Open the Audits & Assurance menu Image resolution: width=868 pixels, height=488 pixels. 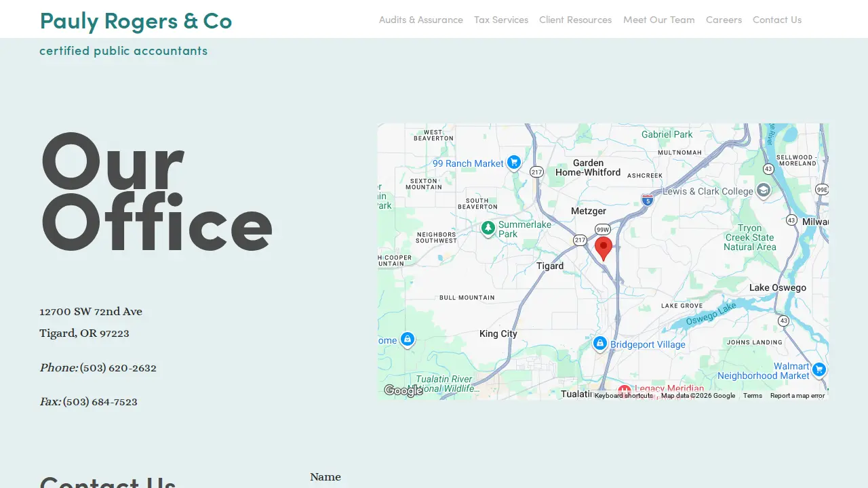(421, 20)
